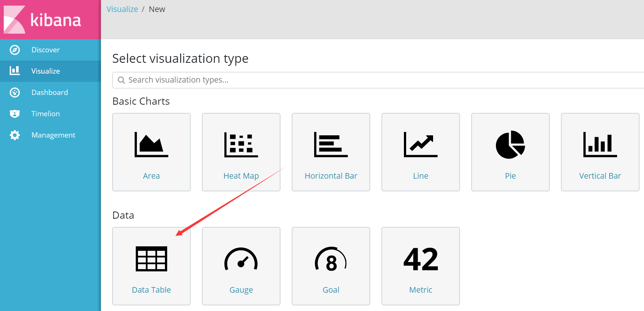Pick the Gauge visualization
Image resolution: width=644 pixels, height=311 pixels.
point(241,266)
